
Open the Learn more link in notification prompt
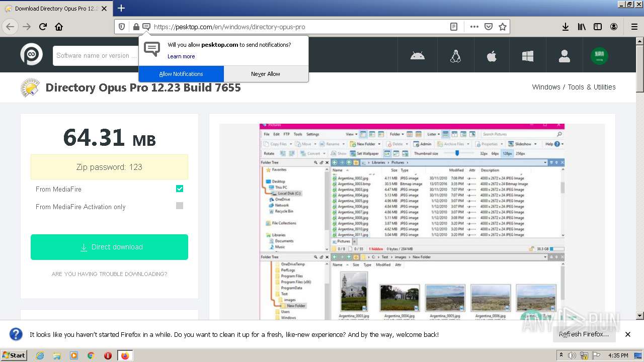pos(181,56)
